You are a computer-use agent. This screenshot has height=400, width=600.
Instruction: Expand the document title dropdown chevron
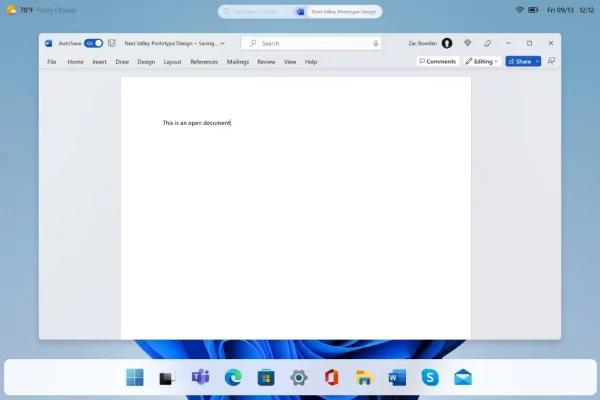coord(222,44)
